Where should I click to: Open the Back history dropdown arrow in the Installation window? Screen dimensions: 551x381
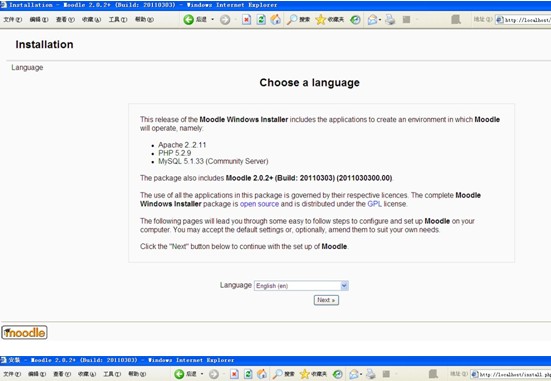[x=213, y=19]
